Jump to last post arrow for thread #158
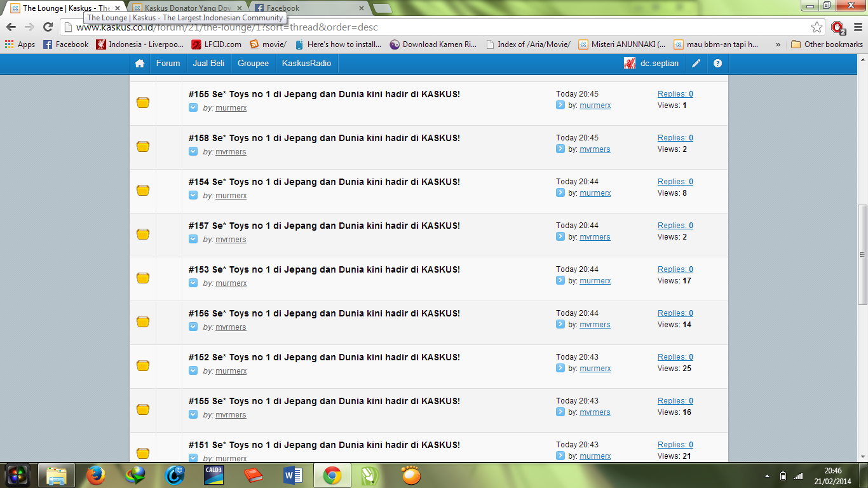 pyautogui.click(x=560, y=149)
